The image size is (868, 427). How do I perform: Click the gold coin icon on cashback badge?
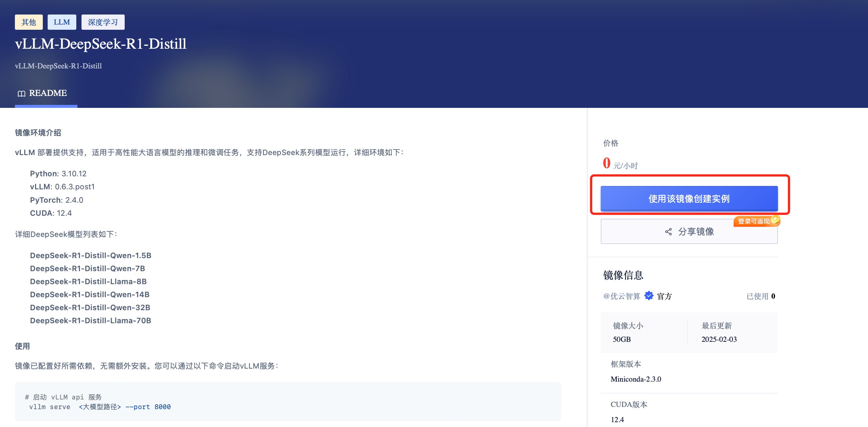pos(775,219)
